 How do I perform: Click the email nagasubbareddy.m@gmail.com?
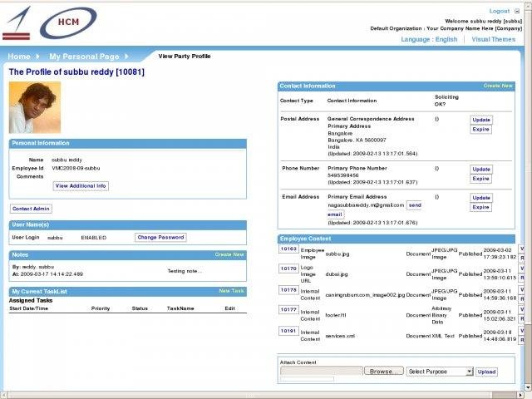366,205
